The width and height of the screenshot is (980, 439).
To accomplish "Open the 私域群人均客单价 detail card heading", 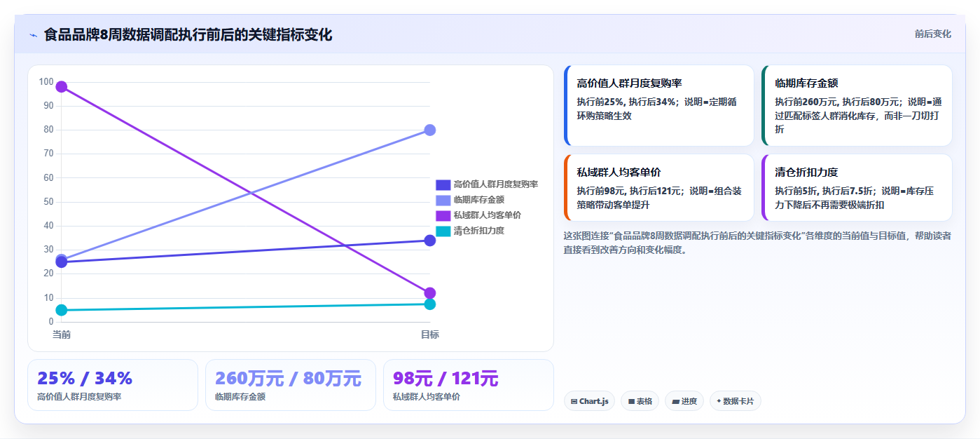I will coord(619,173).
